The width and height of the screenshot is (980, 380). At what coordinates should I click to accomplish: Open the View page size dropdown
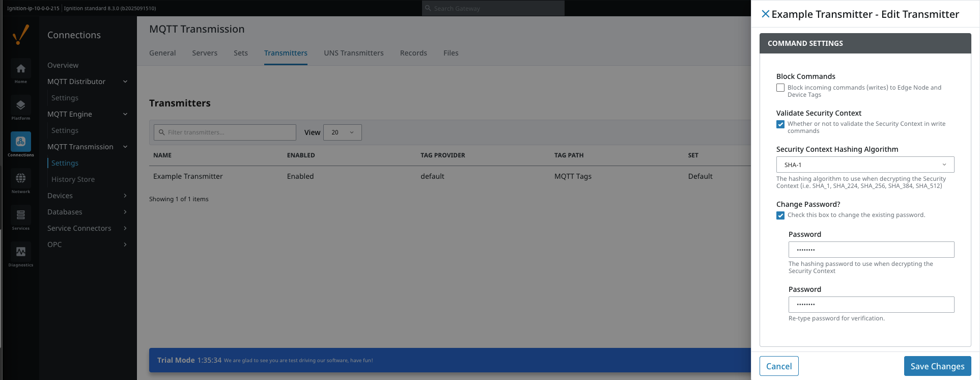coord(342,132)
